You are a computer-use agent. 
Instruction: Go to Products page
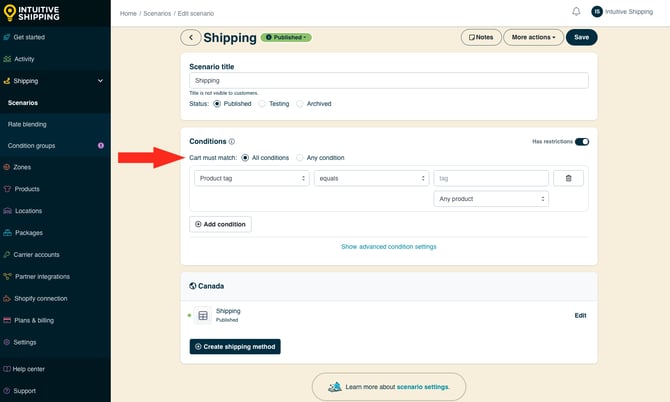pos(27,189)
